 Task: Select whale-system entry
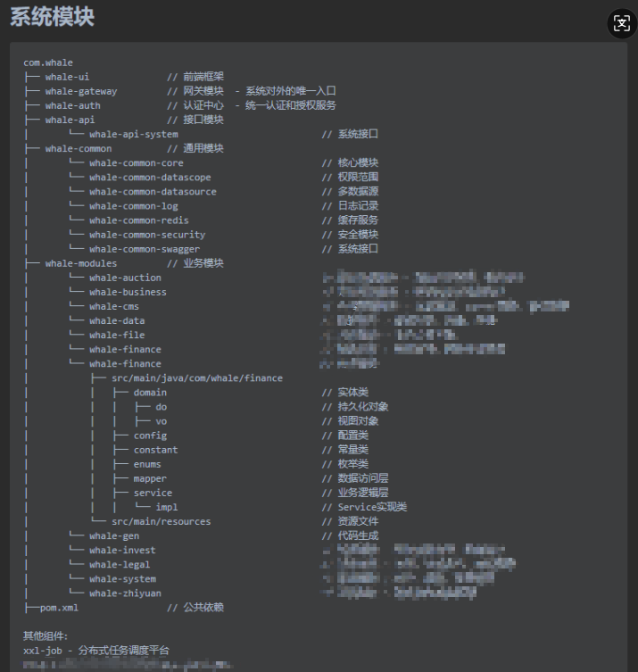pos(122,579)
